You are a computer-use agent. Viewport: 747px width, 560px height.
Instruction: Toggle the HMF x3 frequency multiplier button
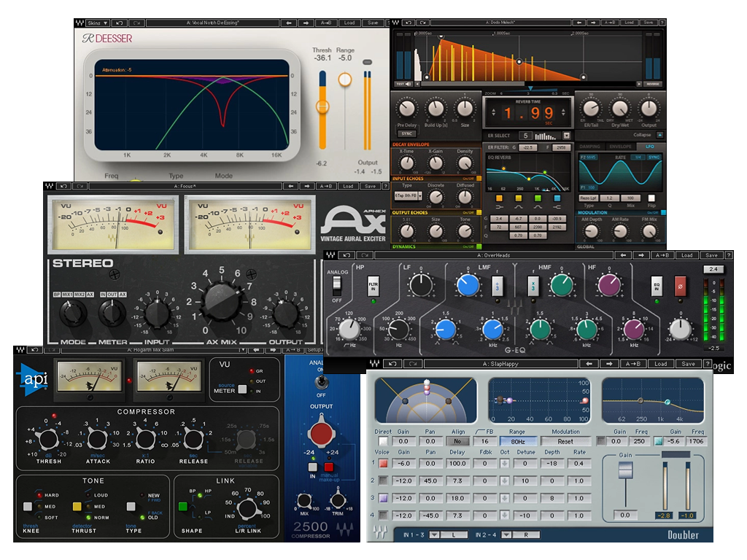coord(533,287)
